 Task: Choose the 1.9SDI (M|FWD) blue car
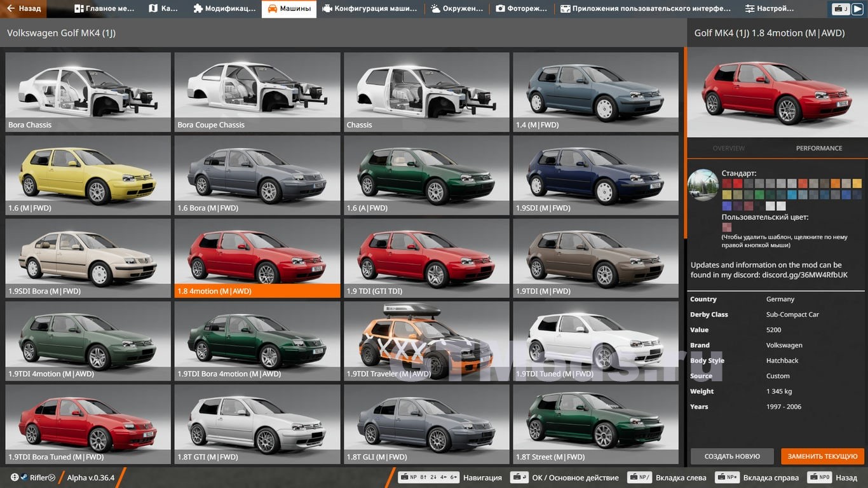(596, 175)
